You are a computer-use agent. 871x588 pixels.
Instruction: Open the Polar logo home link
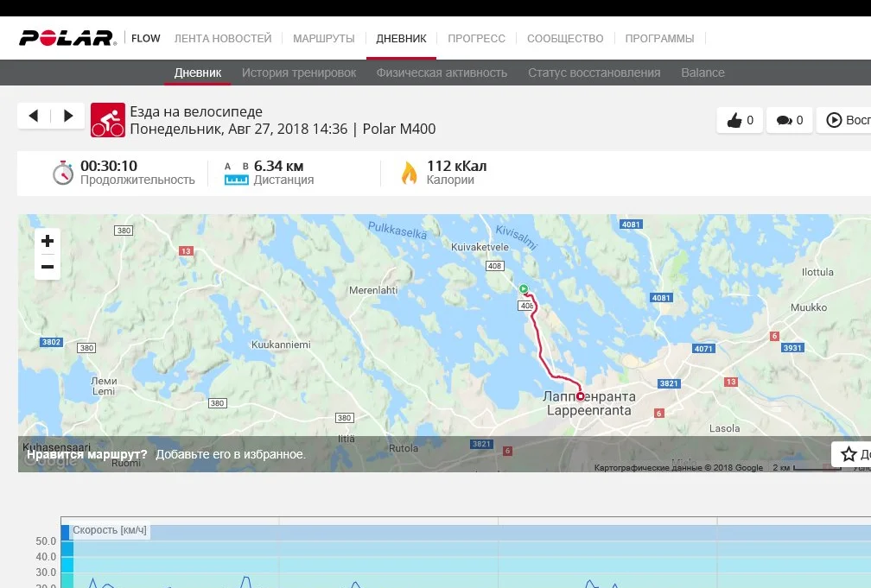pyautogui.click(x=67, y=38)
